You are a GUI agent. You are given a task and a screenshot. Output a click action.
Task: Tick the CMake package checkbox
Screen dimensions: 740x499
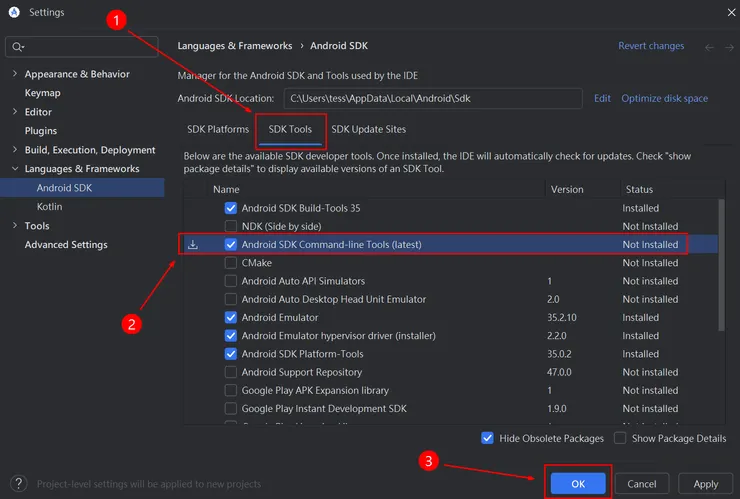pos(231,263)
